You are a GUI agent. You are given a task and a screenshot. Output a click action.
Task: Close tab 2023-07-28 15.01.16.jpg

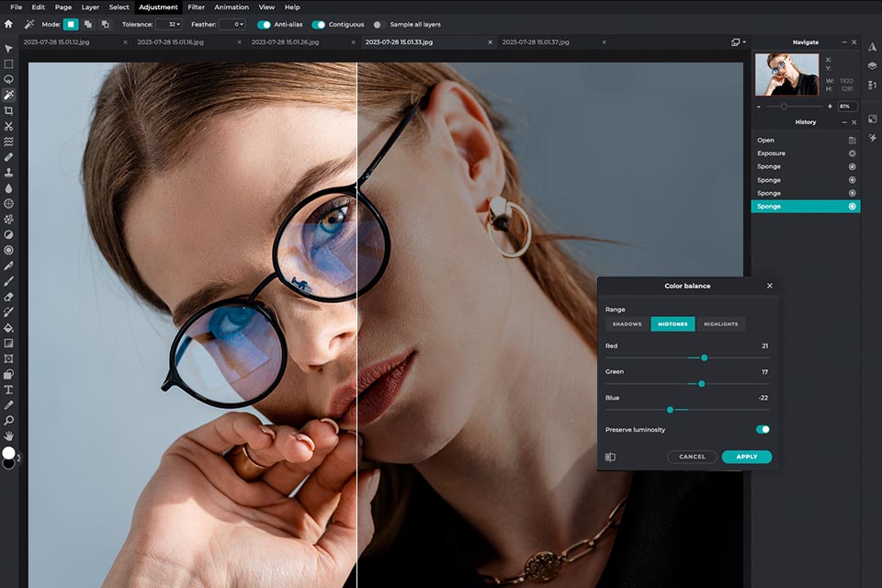[239, 42]
